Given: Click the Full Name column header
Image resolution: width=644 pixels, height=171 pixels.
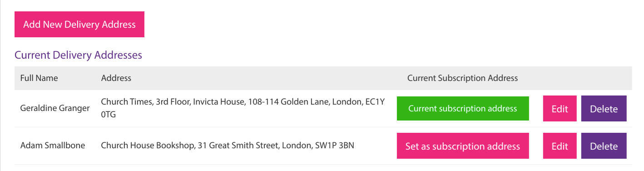Looking at the screenshot, I should click(x=39, y=78).
